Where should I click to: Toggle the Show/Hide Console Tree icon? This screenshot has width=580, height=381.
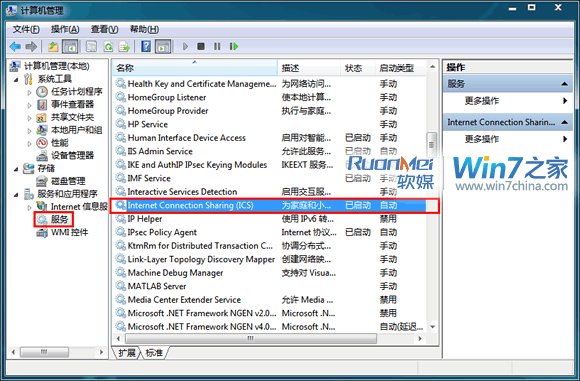[x=70, y=47]
